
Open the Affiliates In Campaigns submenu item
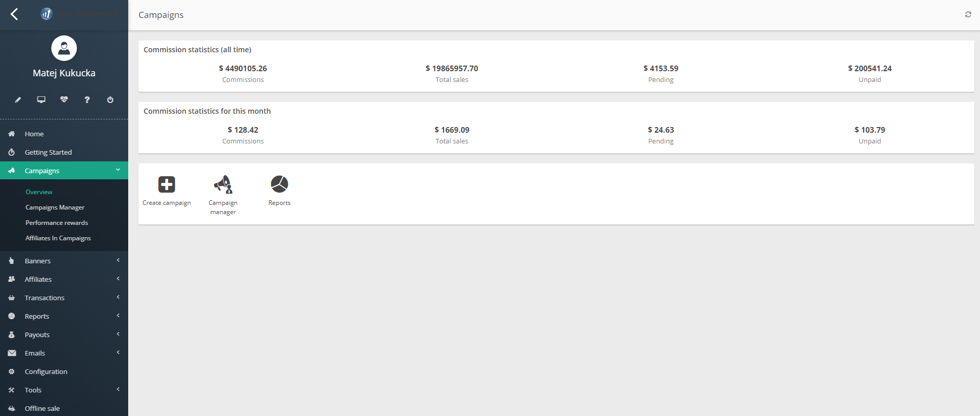58,238
